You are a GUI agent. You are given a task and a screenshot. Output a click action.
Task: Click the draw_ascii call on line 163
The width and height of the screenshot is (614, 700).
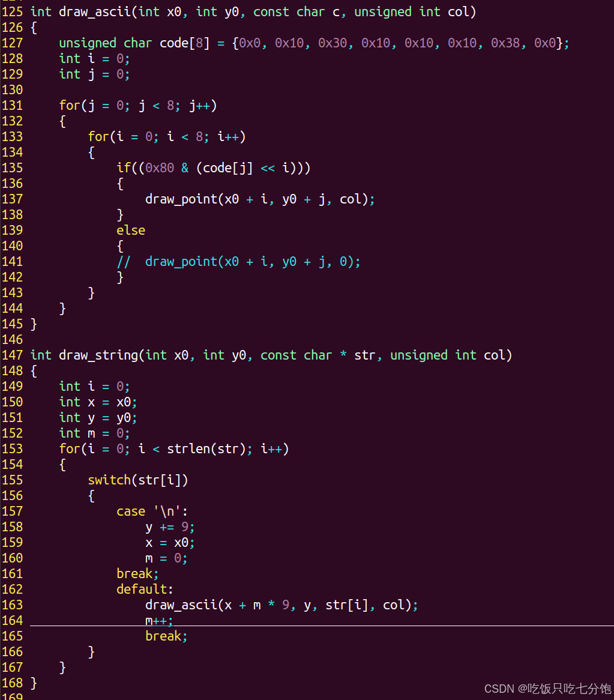click(281, 605)
